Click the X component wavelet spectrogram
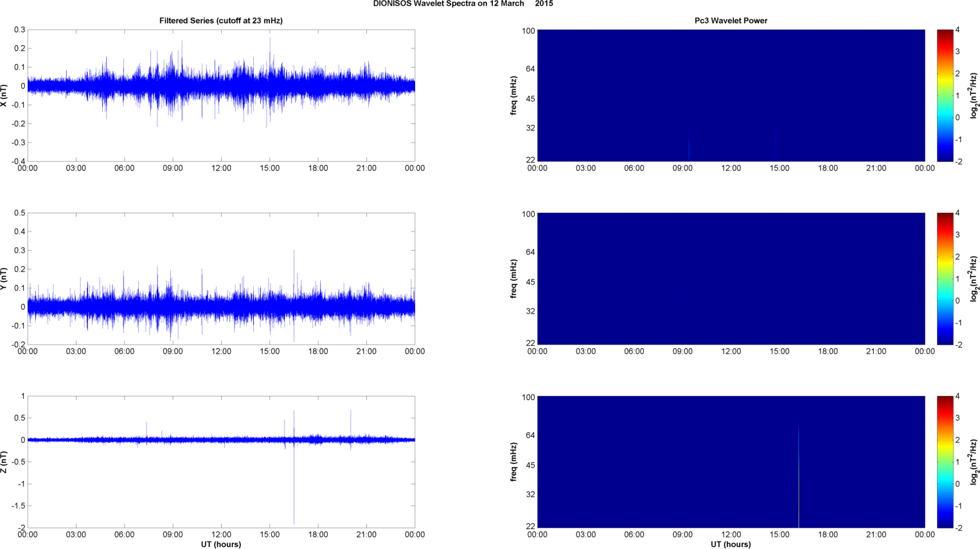Screen dimensions: 980x549 point(731,95)
